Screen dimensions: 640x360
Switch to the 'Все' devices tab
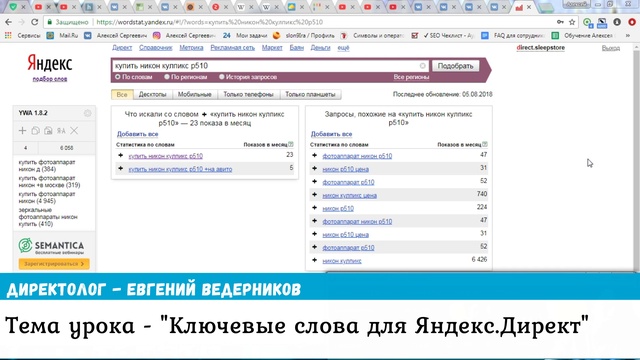tap(122, 94)
